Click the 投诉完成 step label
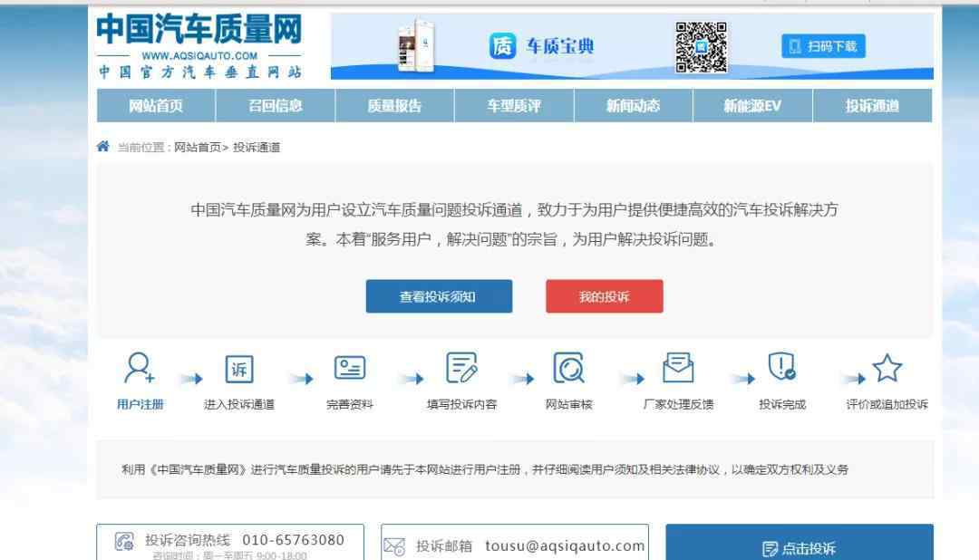 (x=782, y=404)
